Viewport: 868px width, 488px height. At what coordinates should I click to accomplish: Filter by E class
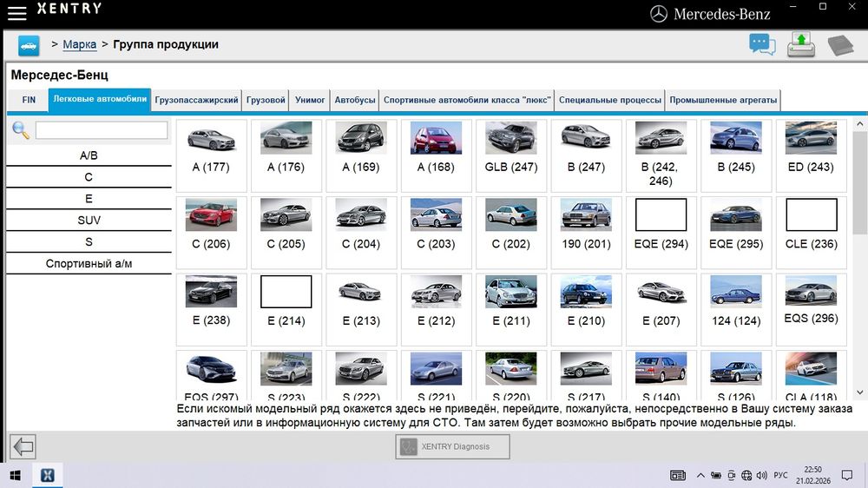pos(89,199)
